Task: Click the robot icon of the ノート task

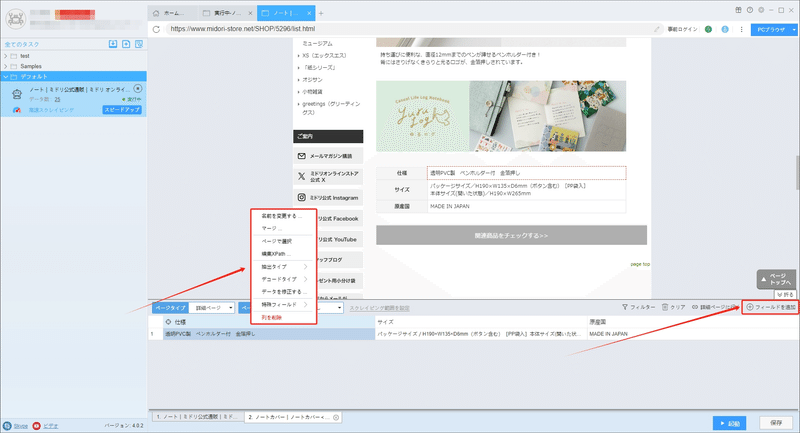Action: point(17,94)
